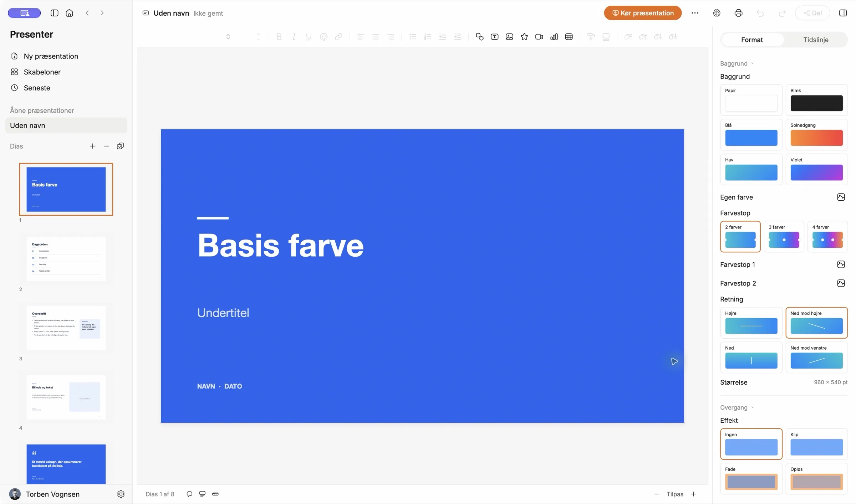The width and height of the screenshot is (856, 504).
Task: Toggle the ruler in status bar
Action: (215, 494)
